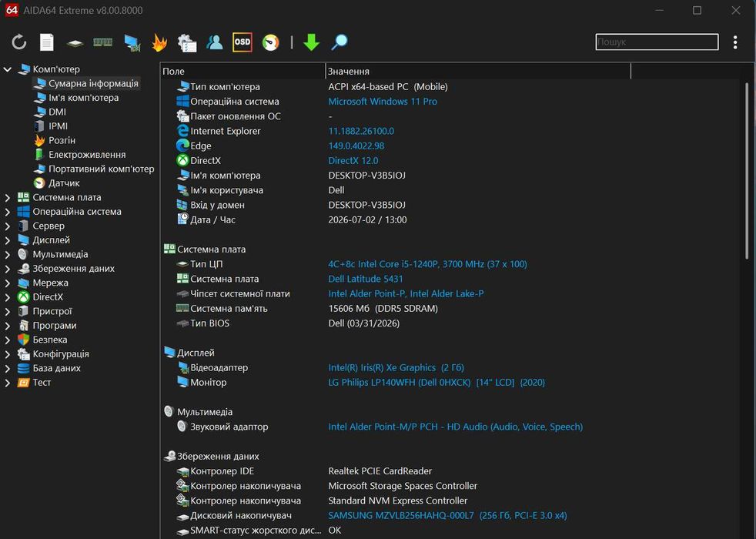Screen dimensions: 756x539
Task: Click the magnifier search icon in toolbar
Action: click(339, 42)
